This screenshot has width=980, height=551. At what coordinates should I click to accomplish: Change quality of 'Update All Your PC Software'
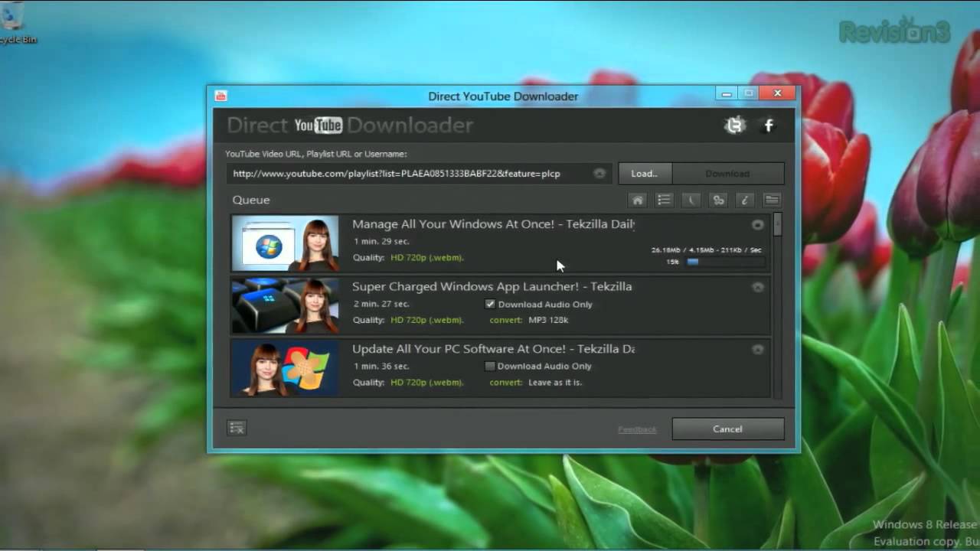click(x=426, y=382)
